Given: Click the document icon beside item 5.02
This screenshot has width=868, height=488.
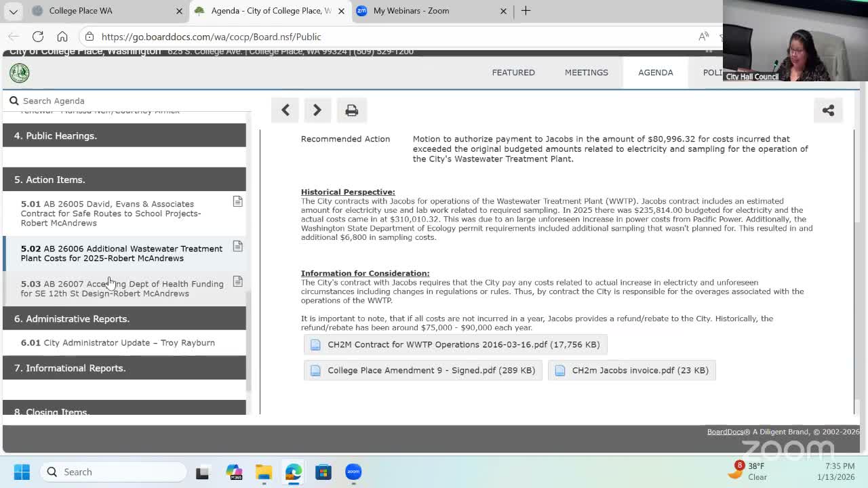Looking at the screenshot, I should coord(237,246).
